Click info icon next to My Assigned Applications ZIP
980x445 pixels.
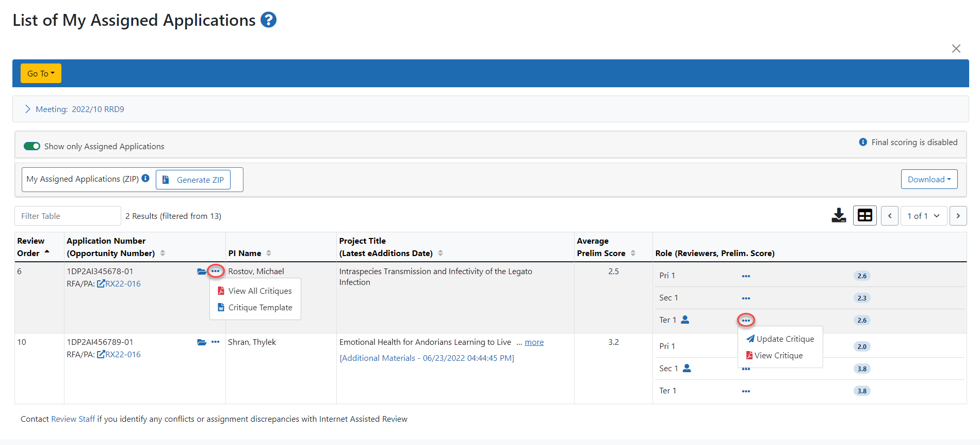[x=145, y=179]
